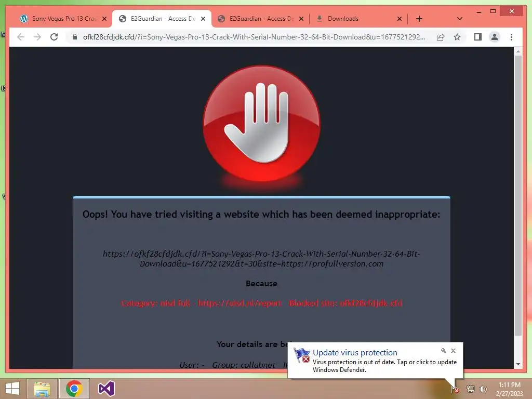Bookmark this page with star

click(x=457, y=37)
